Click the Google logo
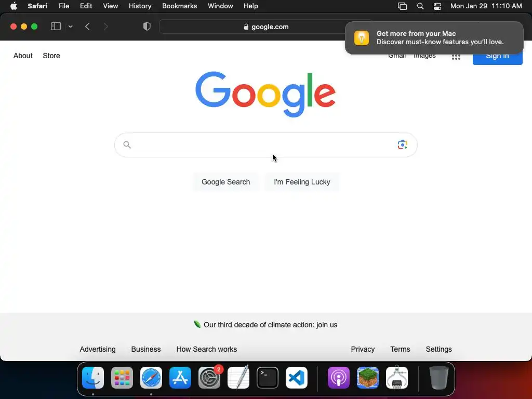 tap(265, 94)
